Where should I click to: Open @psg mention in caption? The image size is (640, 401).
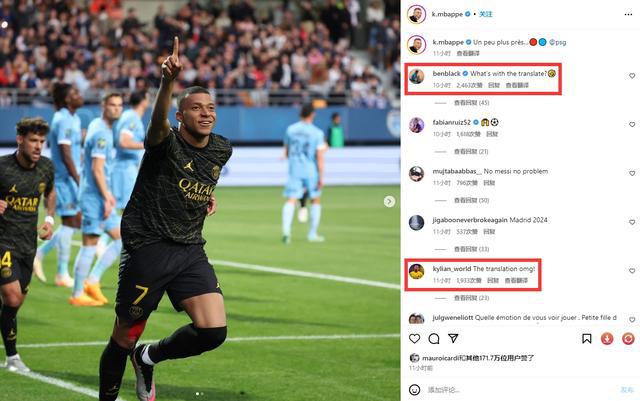click(557, 42)
